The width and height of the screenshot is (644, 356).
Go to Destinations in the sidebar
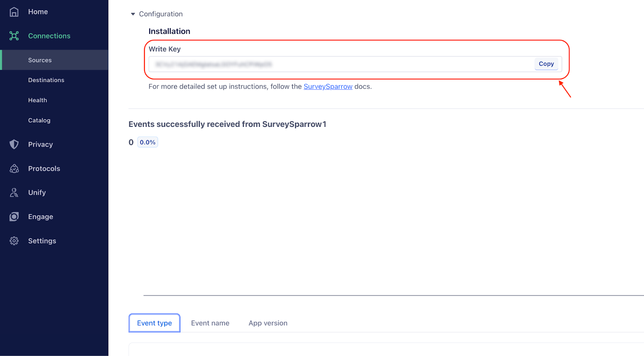point(46,80)
